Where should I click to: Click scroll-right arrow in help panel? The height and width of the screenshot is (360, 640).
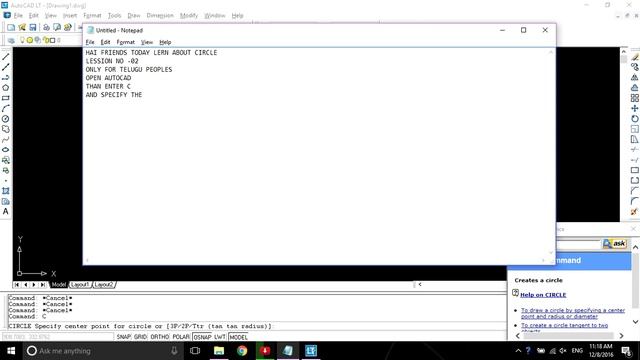pyautogui.click(x=621, y=336)
